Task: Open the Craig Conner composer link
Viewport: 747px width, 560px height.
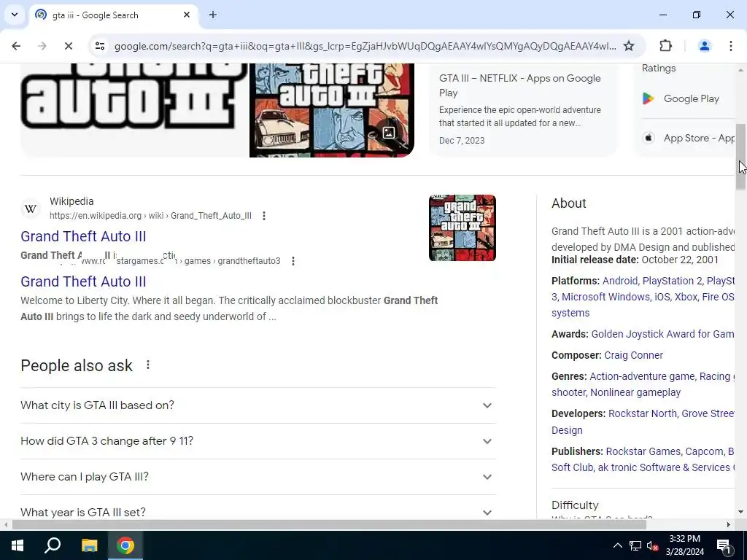Action: [634, 355]
